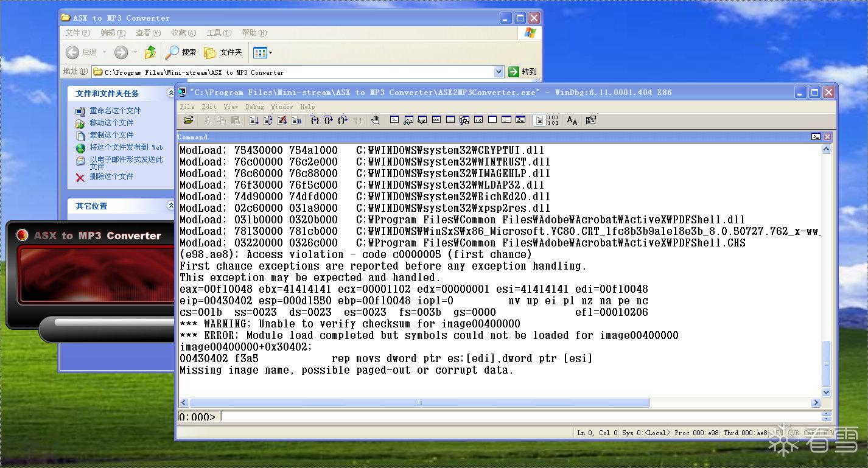Click the Explorer 转到 (Go) button

(523, 72)
